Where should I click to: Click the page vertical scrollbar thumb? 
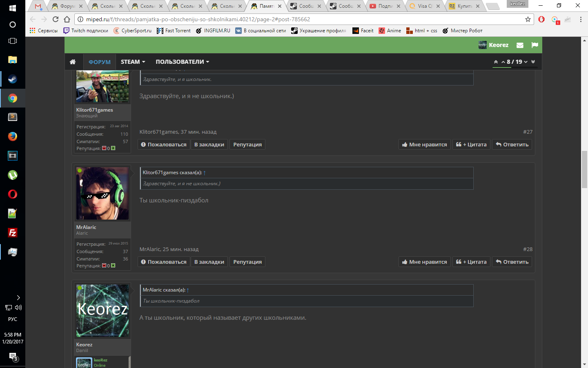pos(584,169)
